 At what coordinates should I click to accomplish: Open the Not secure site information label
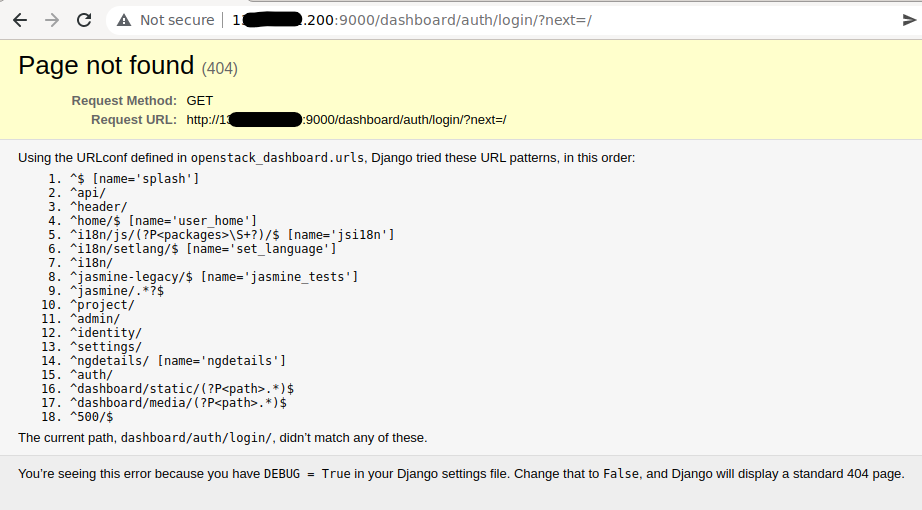pos(176,20)
